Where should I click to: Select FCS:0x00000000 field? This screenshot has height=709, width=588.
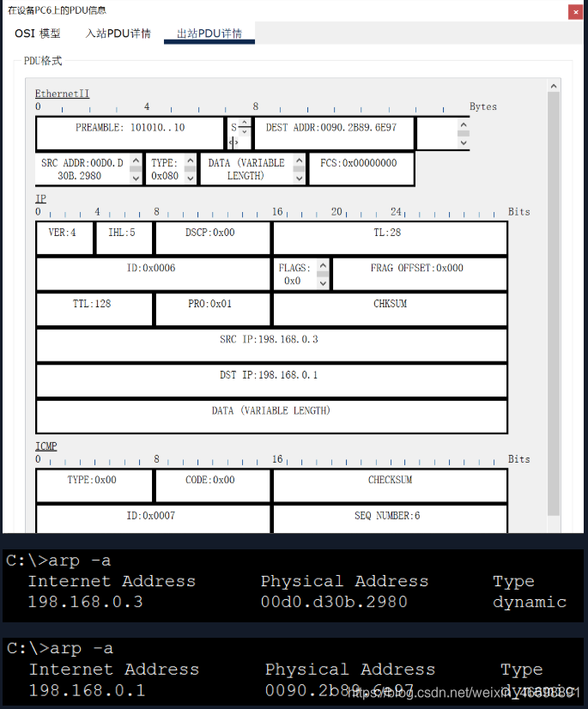coord(361,169)
